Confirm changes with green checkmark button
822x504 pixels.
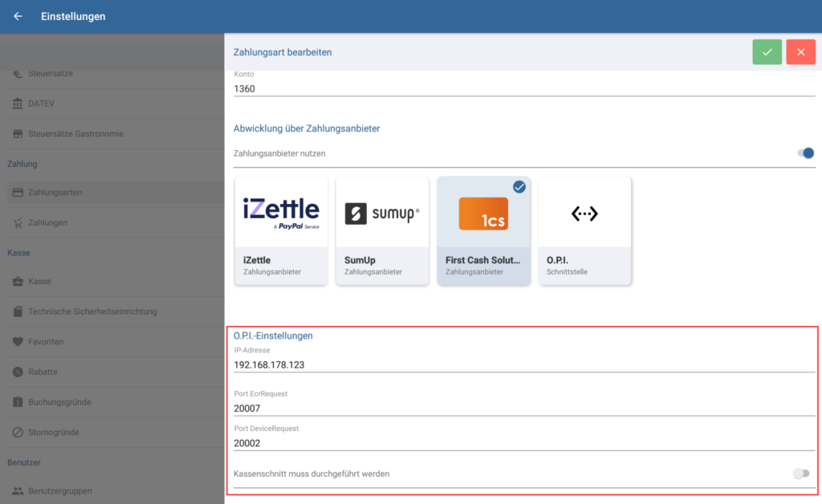tap(767, 52)
